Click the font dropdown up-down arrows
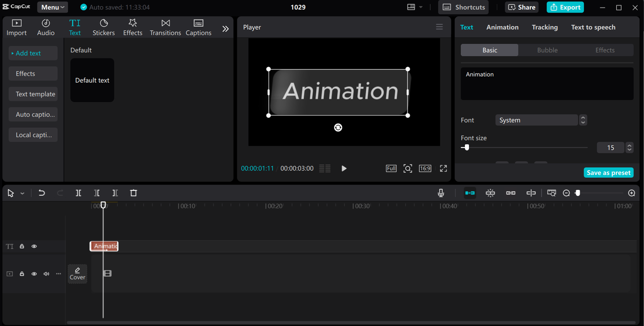The height and width of the screenshot is (326, 644). click(583, 120)
